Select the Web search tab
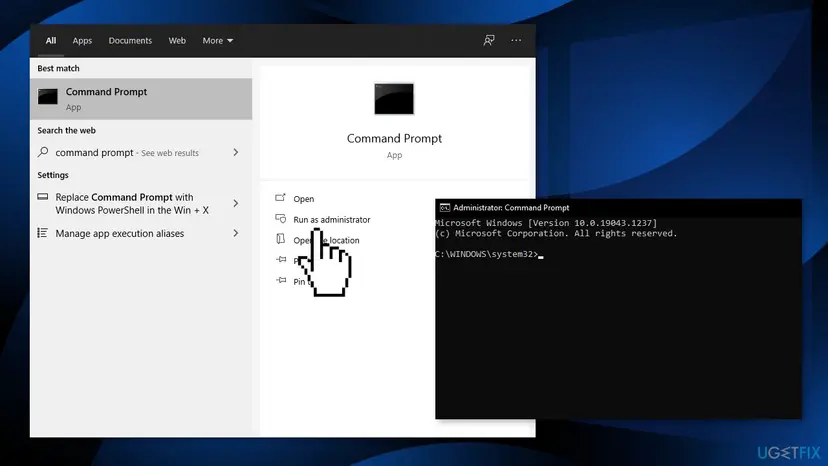This screenshot has width=828, height=466. 177,41
